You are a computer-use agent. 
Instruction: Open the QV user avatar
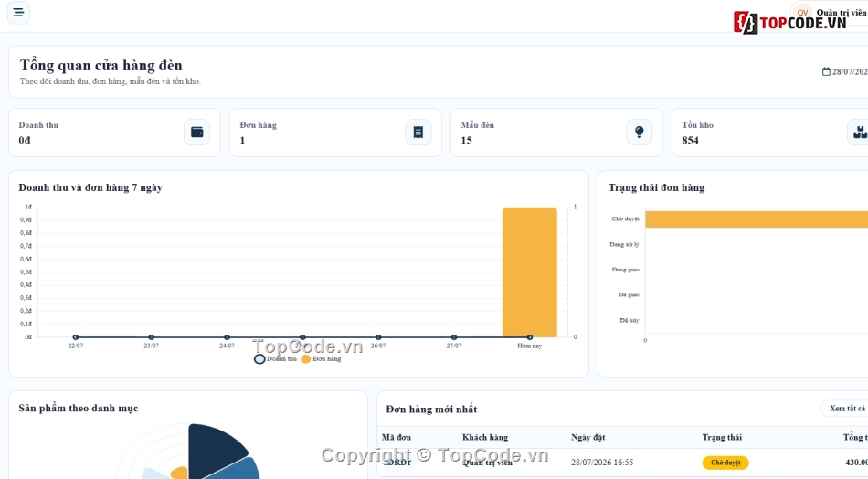coord(802,12)
